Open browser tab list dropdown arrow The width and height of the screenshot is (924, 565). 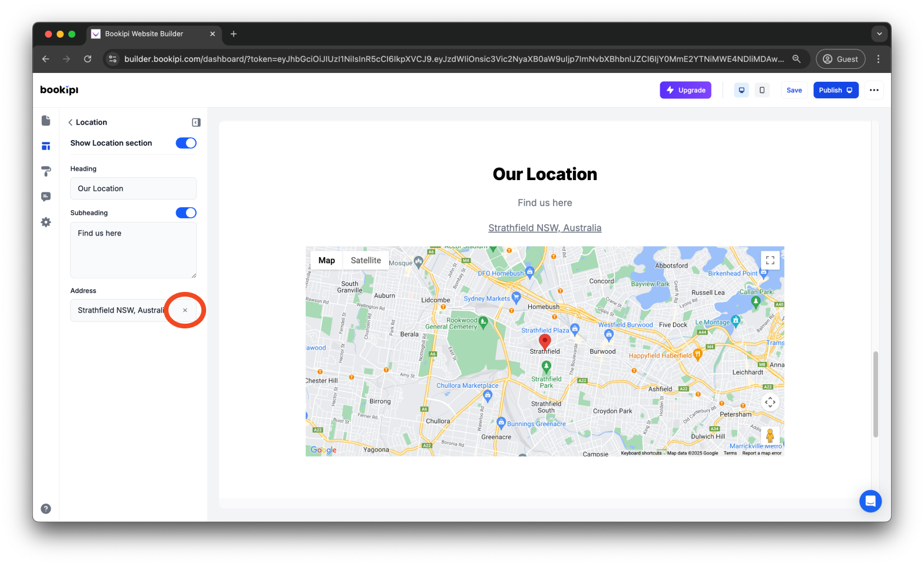pos(879,34)
